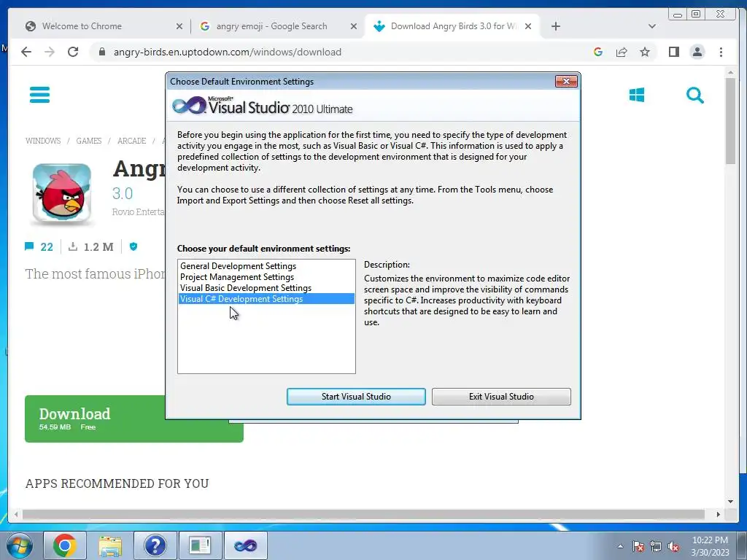
Task: Click page scroll up arrow
Action: pyautogui.click(x=730, y=72)
